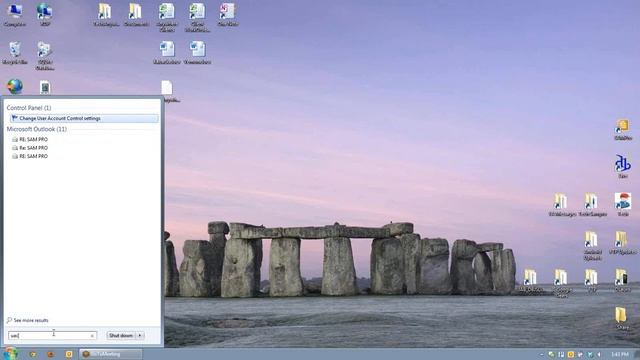Click the Microsoft Outlook (11) results header
The width and height of the screenshot is (640, 360).
[x=36, y=129]
